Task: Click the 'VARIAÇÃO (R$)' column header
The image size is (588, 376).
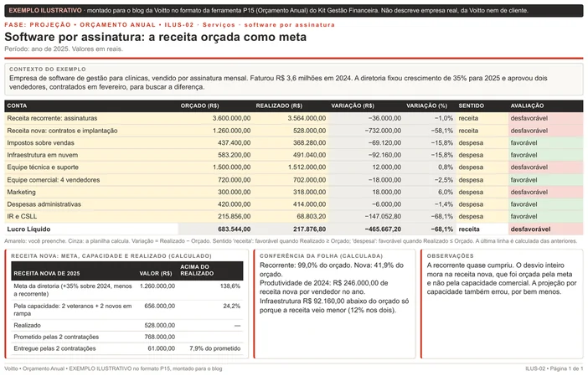Action: (353, 106)
